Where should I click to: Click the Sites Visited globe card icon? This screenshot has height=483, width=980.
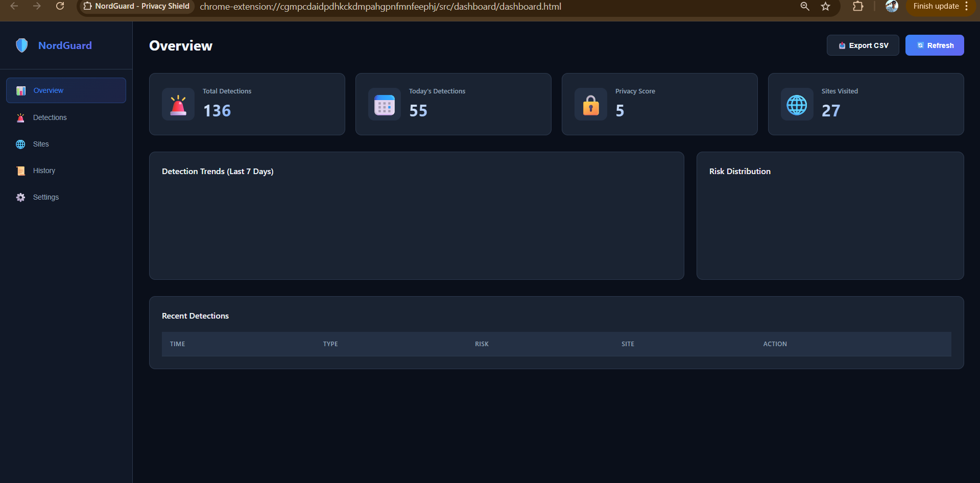click(797, 105)
